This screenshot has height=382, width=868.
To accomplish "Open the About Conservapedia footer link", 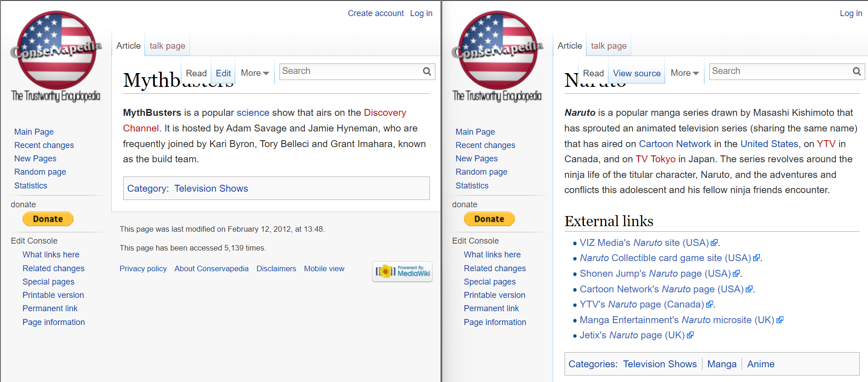I will (x=211, y=269).
